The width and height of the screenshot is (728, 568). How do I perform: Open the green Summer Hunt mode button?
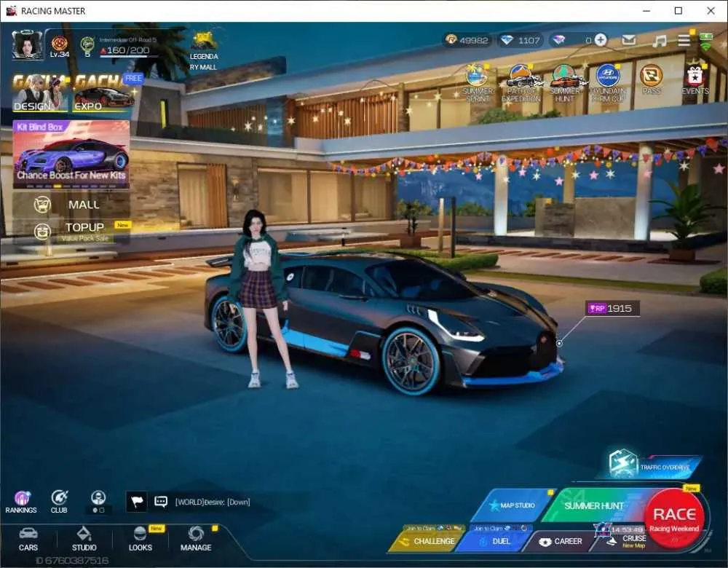[594, 505]
